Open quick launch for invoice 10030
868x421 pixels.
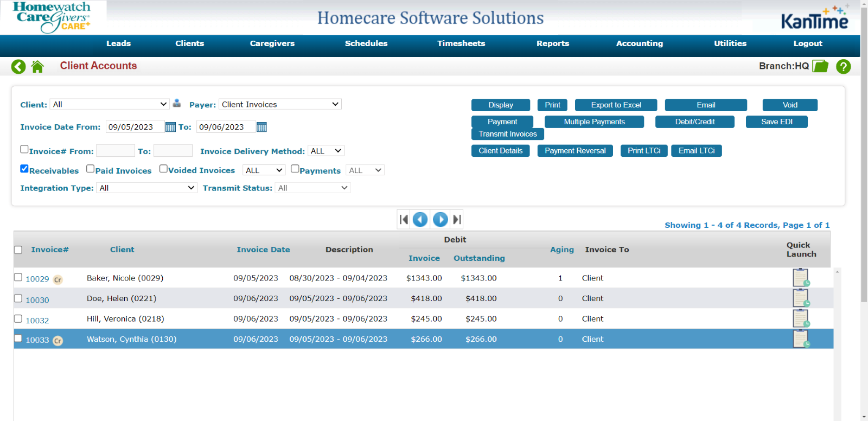(801, 298)
